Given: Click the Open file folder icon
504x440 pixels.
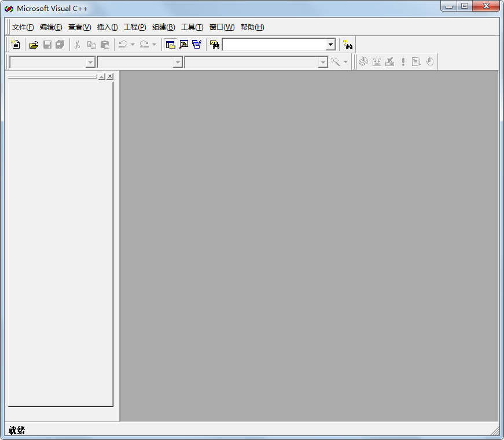Looking at the screenshot, I should point(34,45).
